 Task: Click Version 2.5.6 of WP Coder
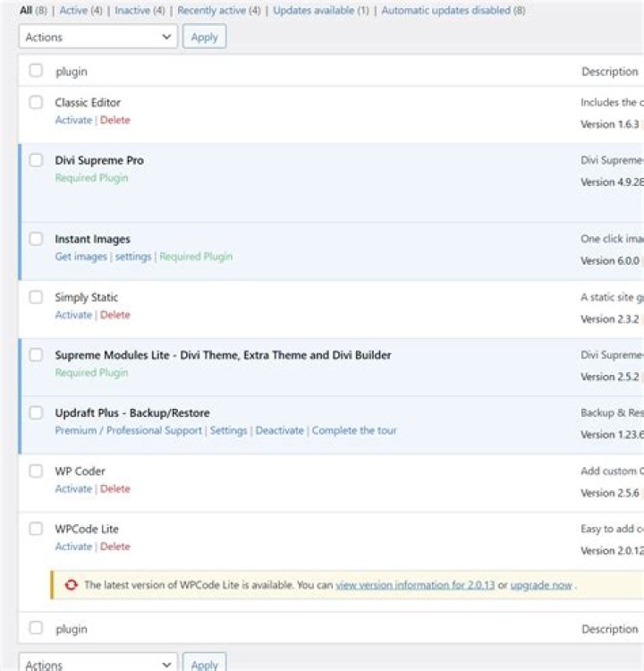click(x=610, y=493)
